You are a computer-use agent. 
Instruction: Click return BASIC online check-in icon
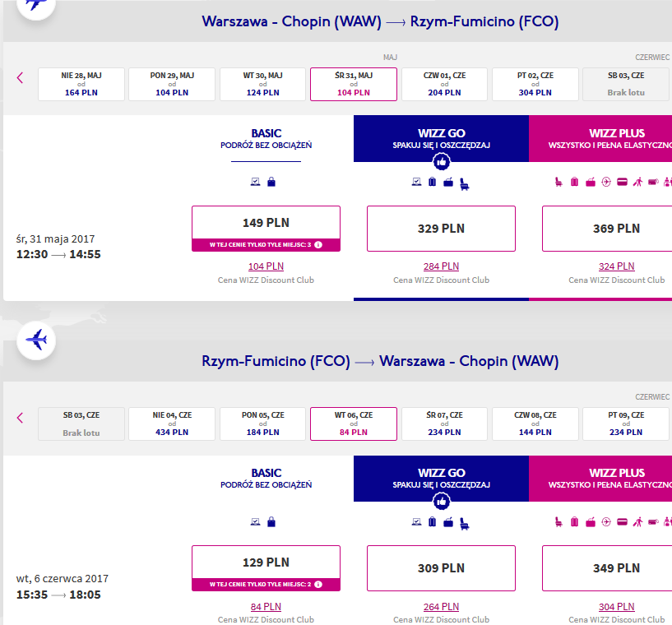click(256, 521)
